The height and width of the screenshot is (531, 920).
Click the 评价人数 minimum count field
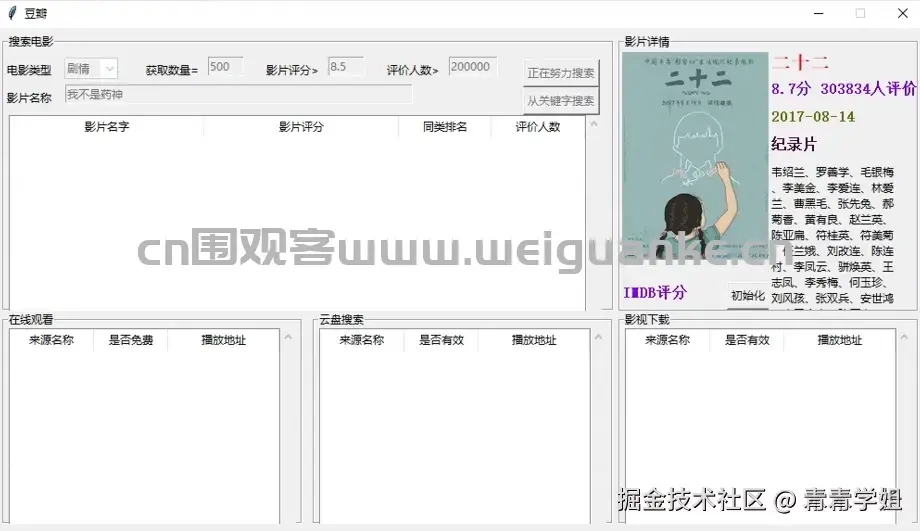coord(473,66)
